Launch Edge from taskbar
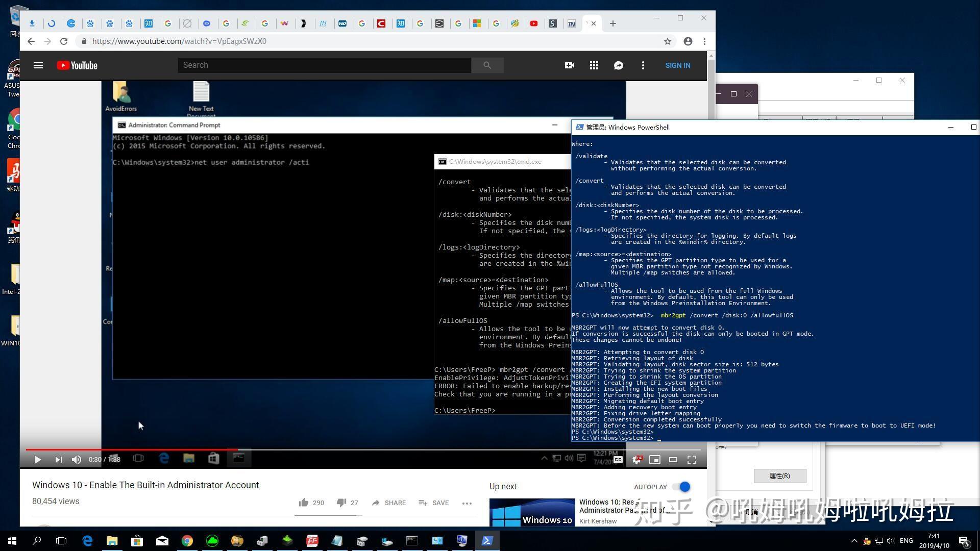This screenshot has height=551, width=980. 87,541
